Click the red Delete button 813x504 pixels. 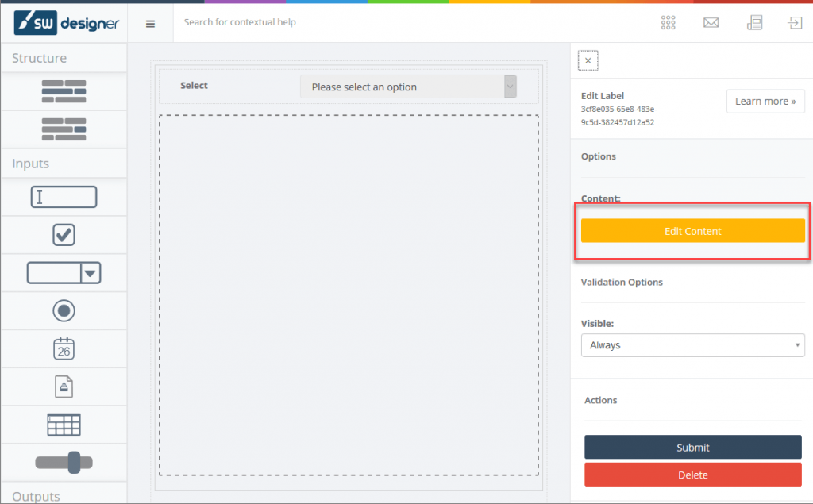[692, 475]
